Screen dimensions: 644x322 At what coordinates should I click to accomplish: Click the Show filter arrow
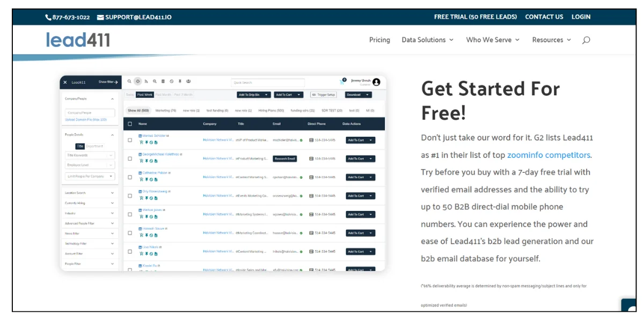pyautogui.click(x=116, y=82)
